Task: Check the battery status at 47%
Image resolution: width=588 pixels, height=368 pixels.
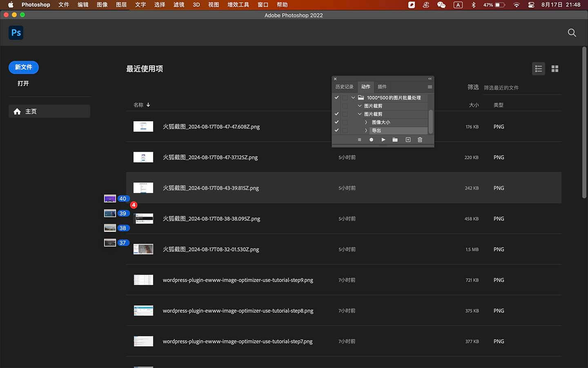Action: (494, 4)
